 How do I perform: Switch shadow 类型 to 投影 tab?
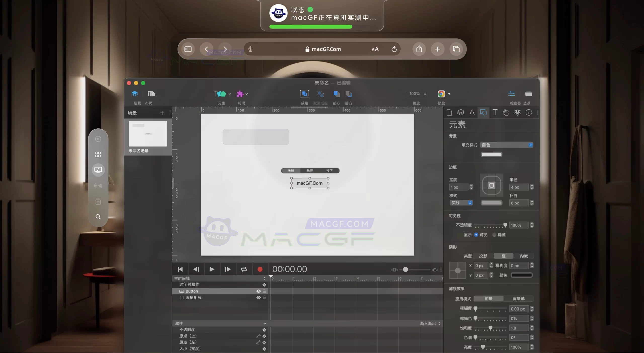pos(483,256)
